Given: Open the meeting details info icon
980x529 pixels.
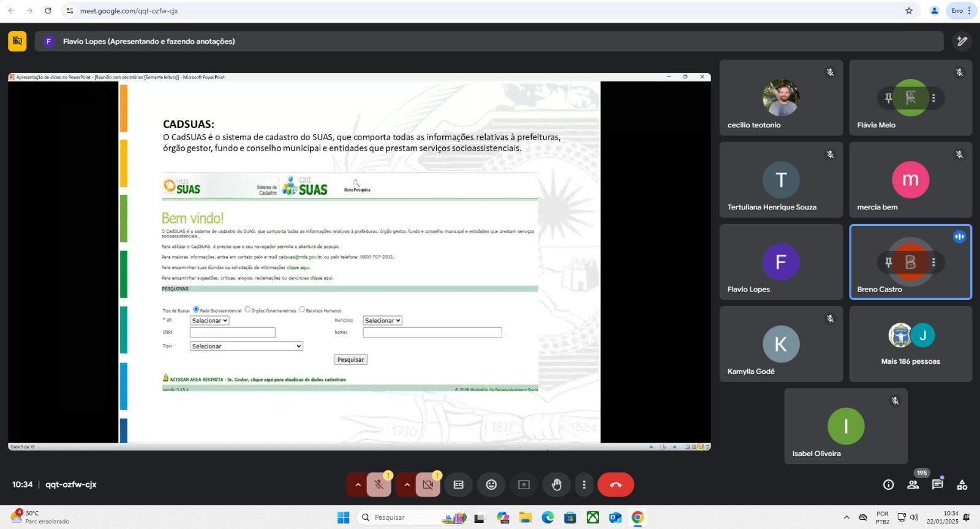Looking at the screenshot, I should tap(888, 485).
